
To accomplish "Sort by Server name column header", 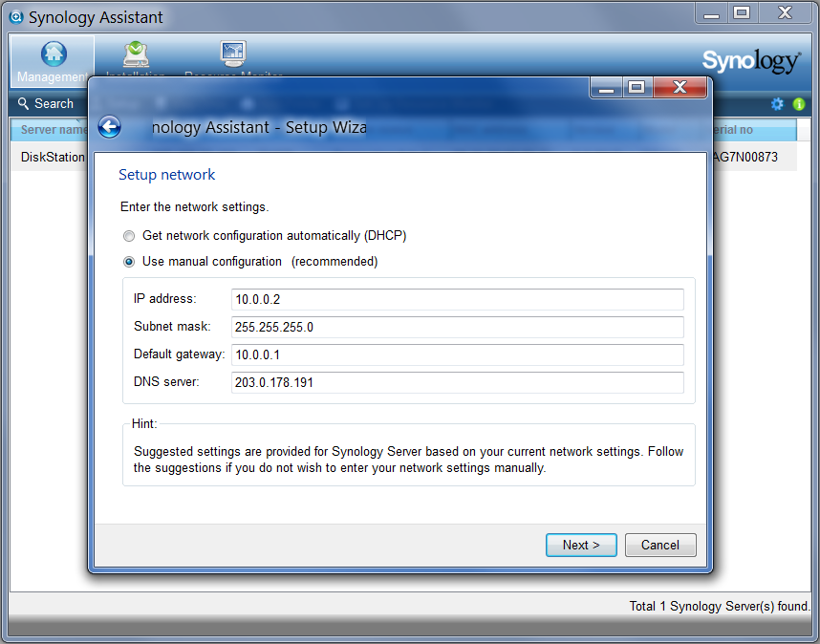I will point(51,130).
